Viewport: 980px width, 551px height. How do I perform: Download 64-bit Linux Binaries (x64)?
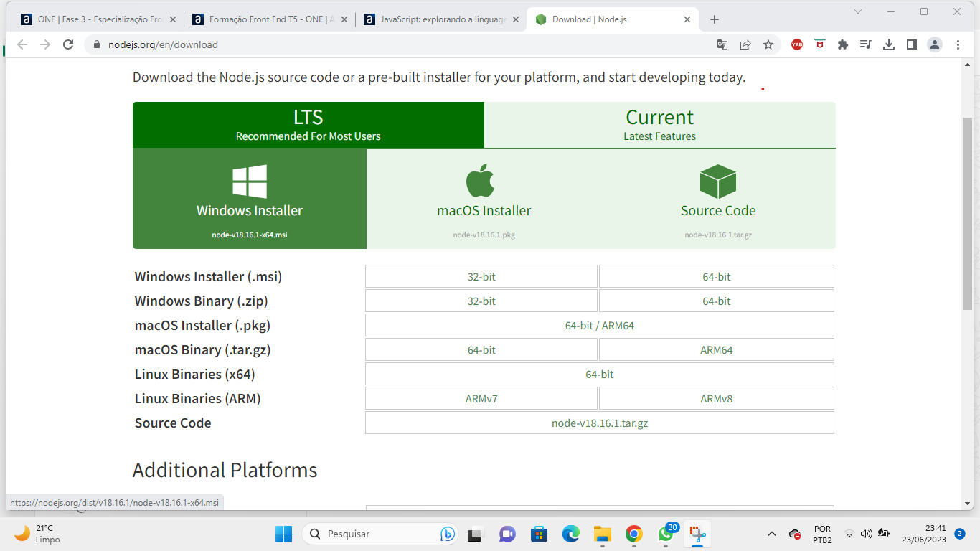point(600,374)
